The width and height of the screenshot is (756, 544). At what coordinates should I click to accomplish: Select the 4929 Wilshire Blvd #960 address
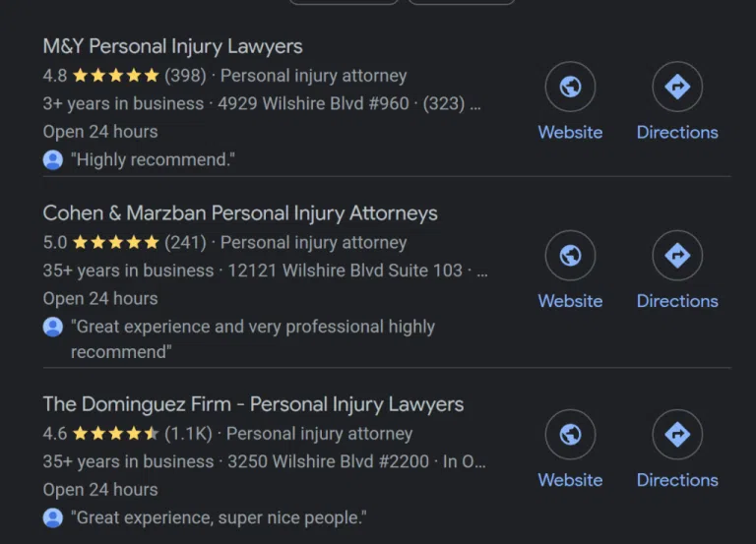[x=313, y=103]
